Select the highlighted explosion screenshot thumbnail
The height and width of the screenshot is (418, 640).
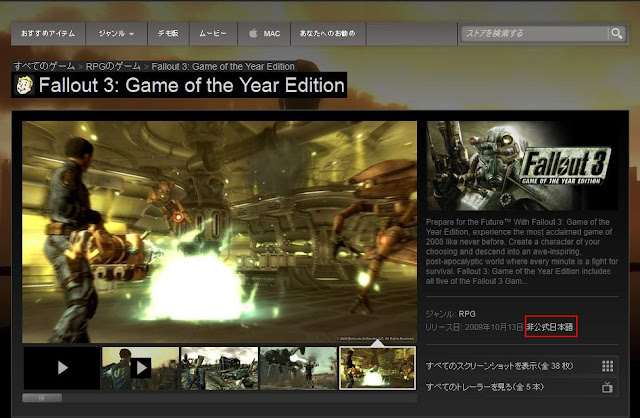pos(378,368)
